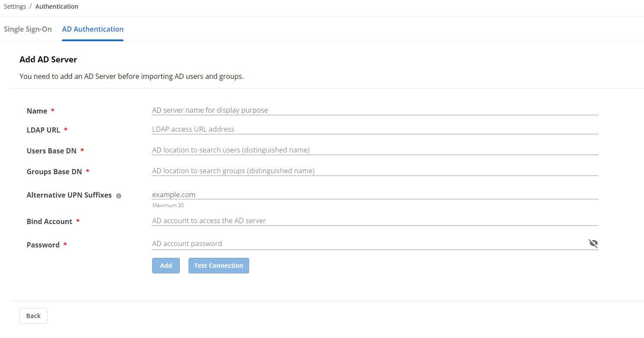Click the Name field label
644x338 pixels.
pos(37,111)
